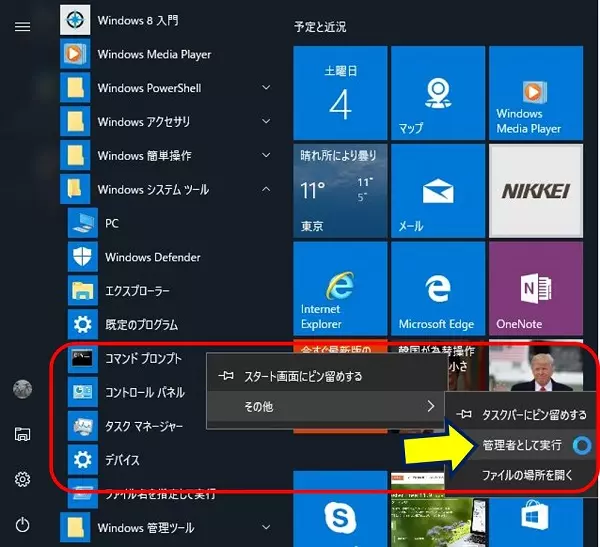Screen dimensions: 600x547
Task: Click the デバイス label
Action: tap(122, 460)
